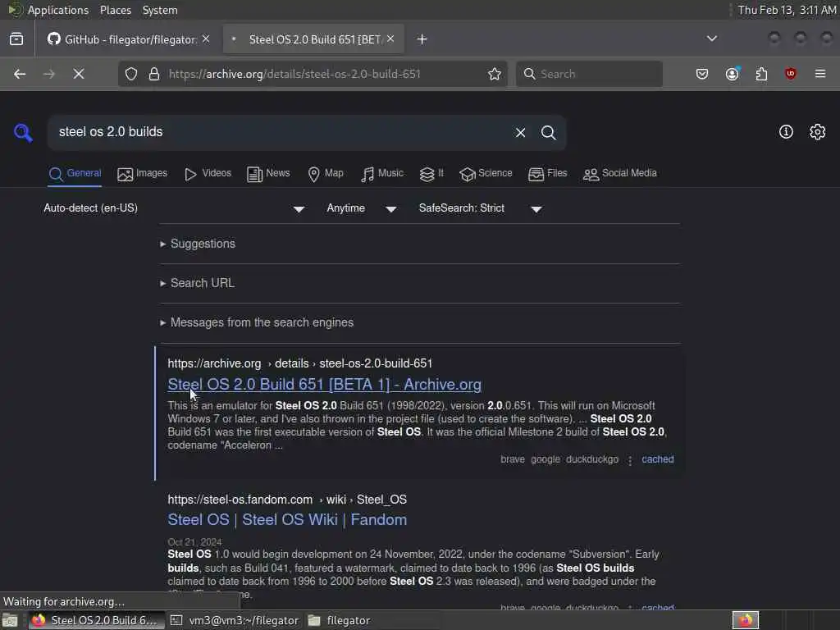Open Steel OS 2.0 Build 651 Archive.org link
Image resolution: width=840 pixels, height=630 pixels.
pyautogui.click(x=325, y=385)
